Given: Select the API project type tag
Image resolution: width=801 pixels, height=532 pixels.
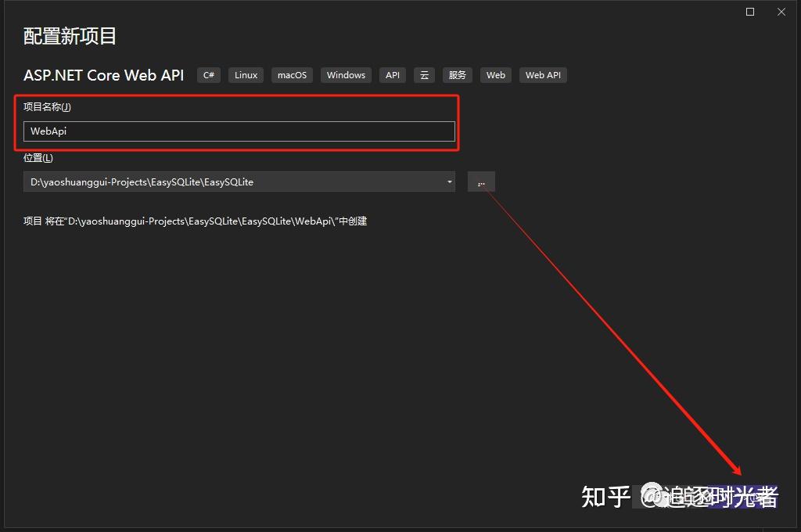Looking at the screenshot, I should 392,74.
